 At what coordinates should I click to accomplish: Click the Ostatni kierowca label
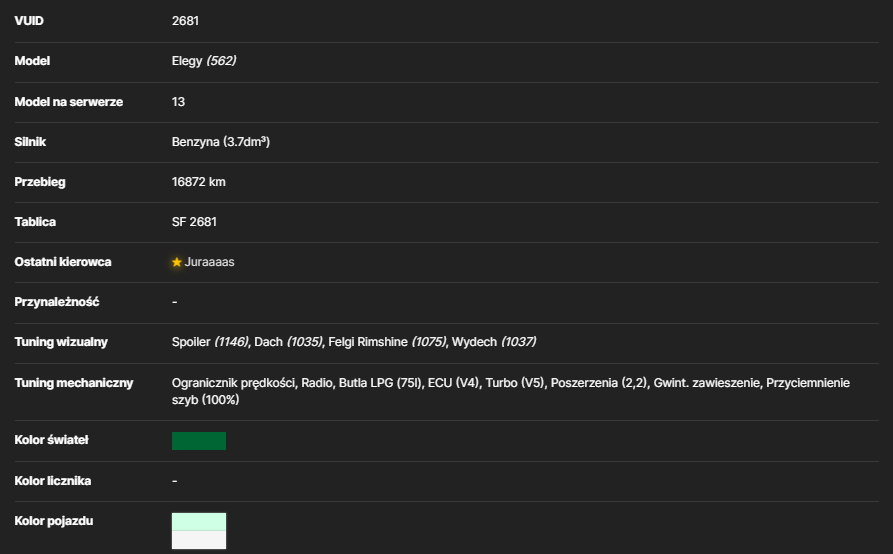pyautogui.click(x=63, y=262)
